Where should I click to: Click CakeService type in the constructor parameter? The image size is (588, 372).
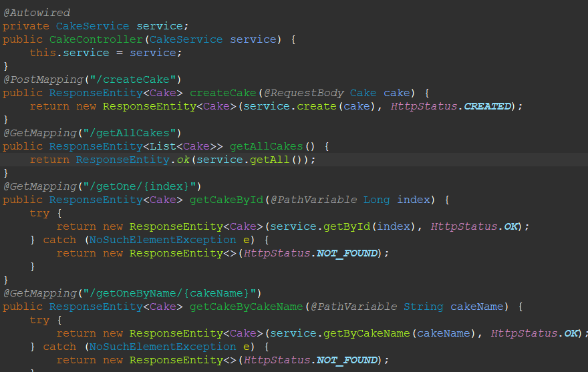[186, 39]
